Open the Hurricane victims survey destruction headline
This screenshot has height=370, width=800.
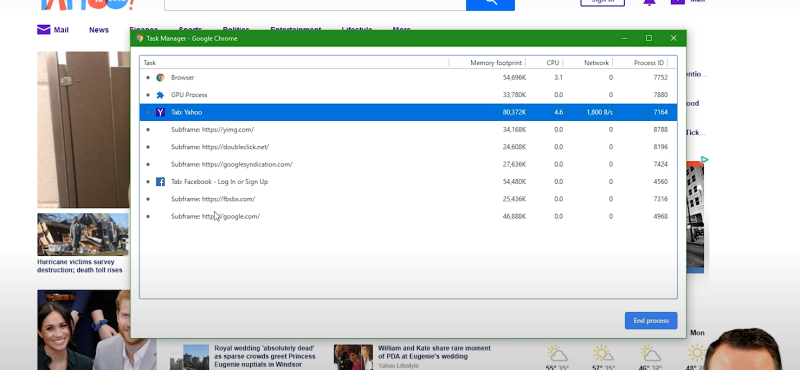click(80, 266)
